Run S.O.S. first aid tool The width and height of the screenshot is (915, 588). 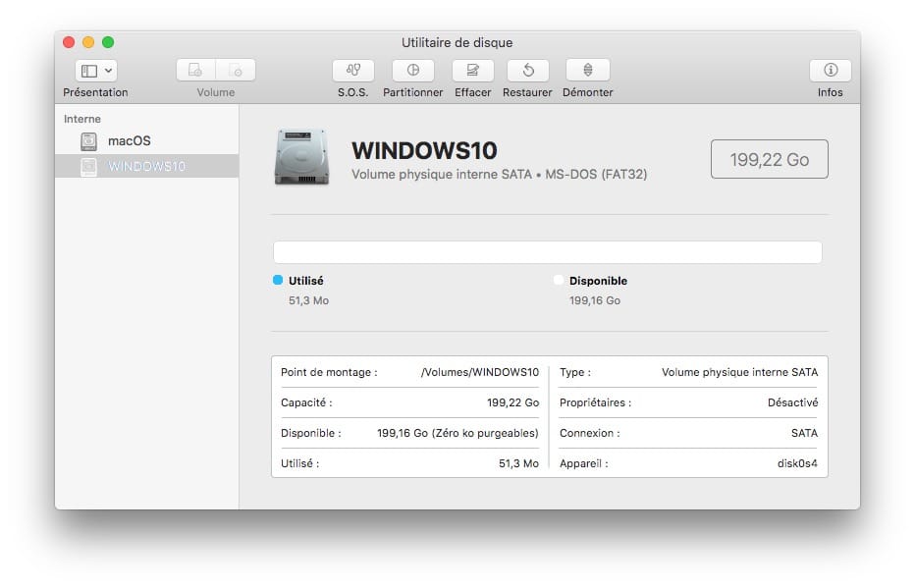[353, 71]
